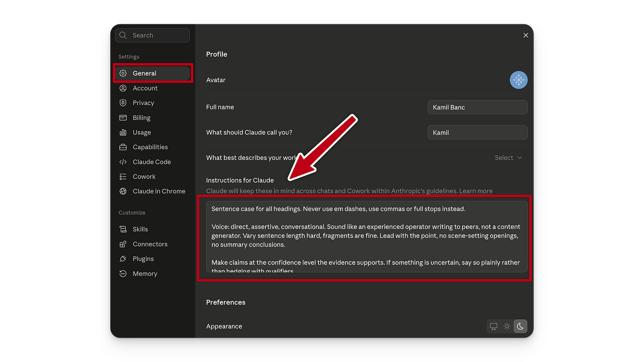This screenshot has width=644, height=362.
Task: Click the code brackets icon beside Claude Code
Action: click(123, 162)
